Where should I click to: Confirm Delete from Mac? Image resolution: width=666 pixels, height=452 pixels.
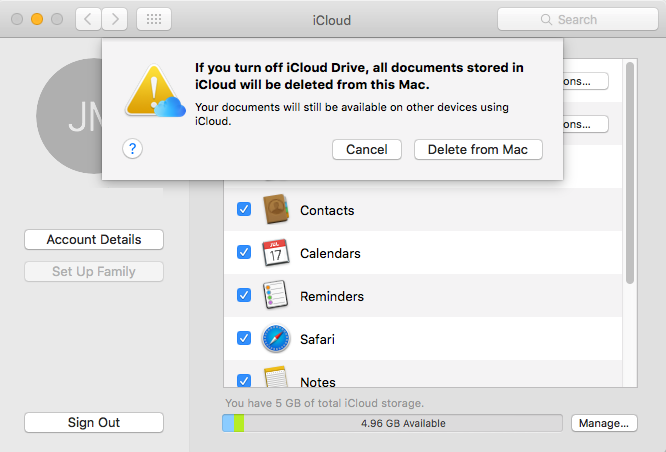click(x=478, y=150)
